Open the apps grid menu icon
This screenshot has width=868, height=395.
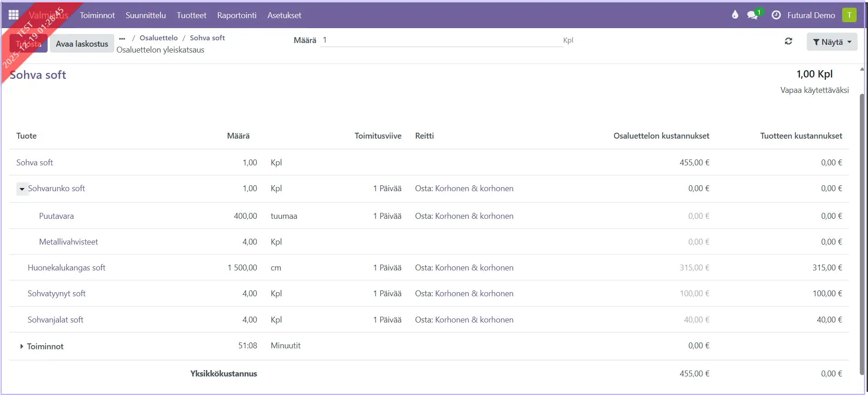(x=14, y=15)
